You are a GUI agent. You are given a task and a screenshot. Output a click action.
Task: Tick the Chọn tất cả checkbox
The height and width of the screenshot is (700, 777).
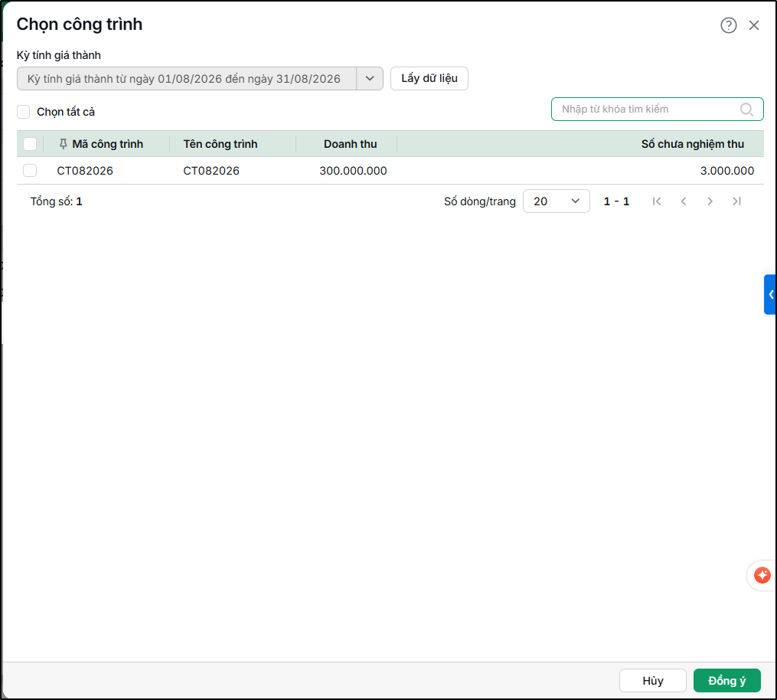click(23, 112)
